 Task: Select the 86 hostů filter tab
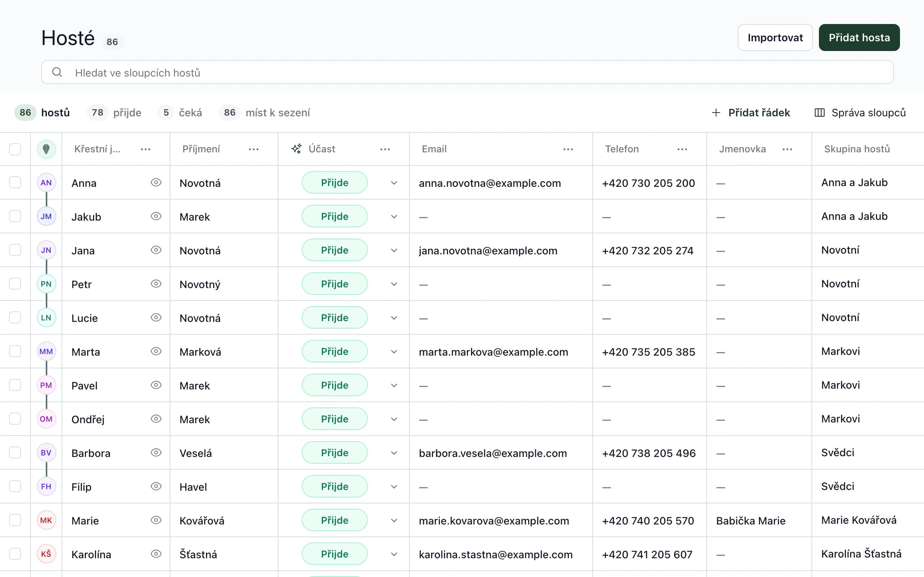pyautogui.click(x=42, y=113)
